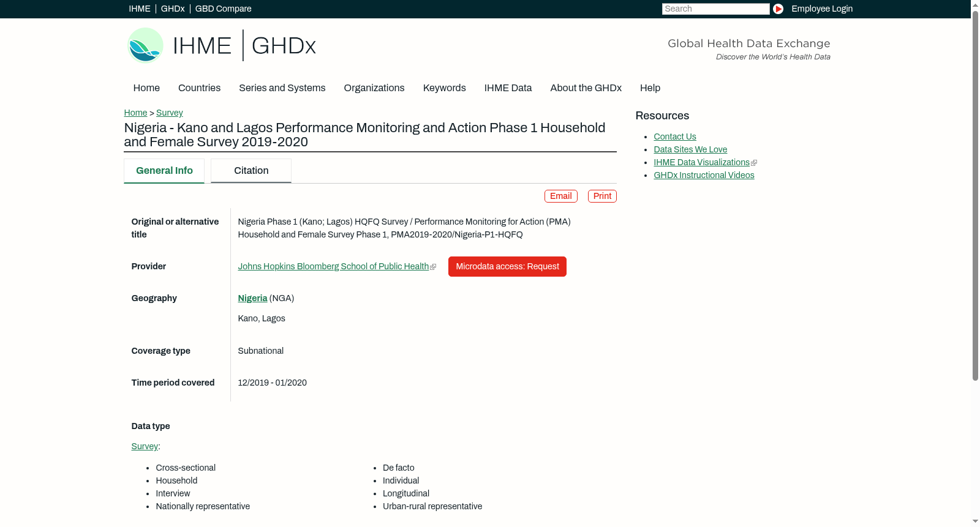Open the Nigeria geography link
Image resolution: width=980 pixels, height=527 pixels.
[x=252, y=298]
